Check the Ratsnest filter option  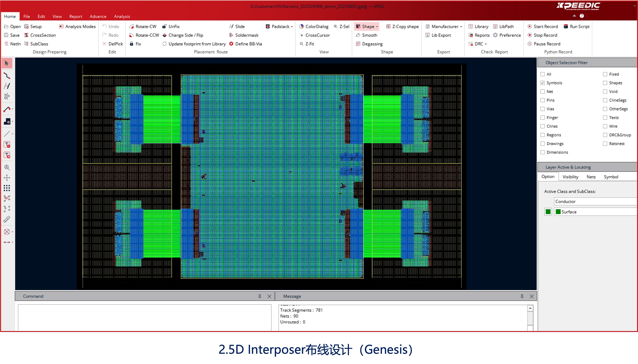(605, 144)
